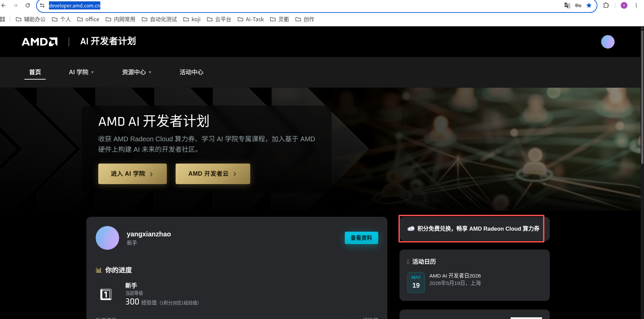Open the 辅助办公 bookmark folder
644x319 pixels.
(x=31, y=19)
